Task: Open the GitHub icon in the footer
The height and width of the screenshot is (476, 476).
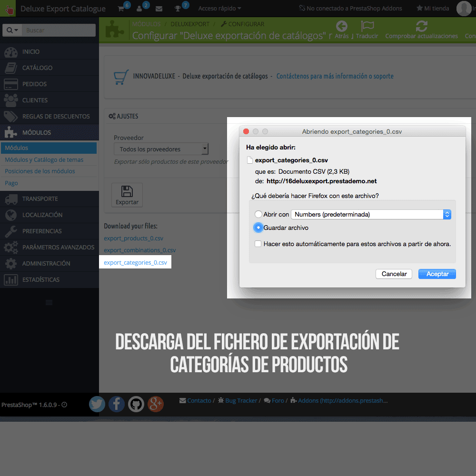Action: [136, 404]
